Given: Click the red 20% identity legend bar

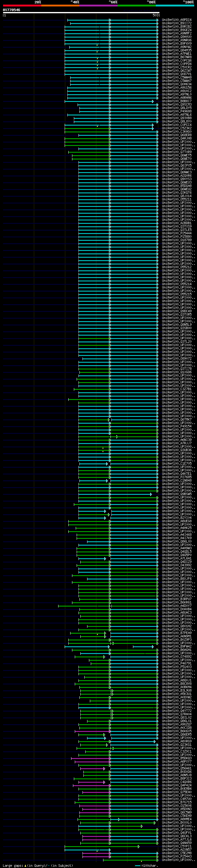Looking at the screenshot, I should click(22, 6).
